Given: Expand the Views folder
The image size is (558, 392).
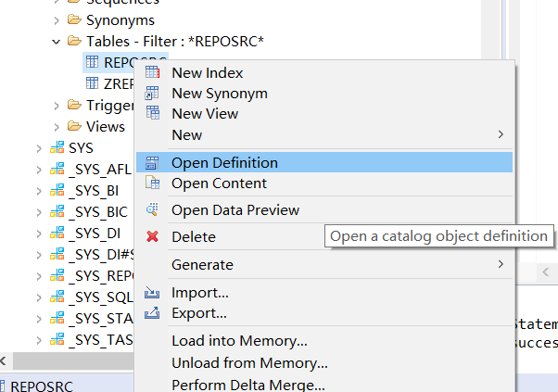Looking at the screenshot, I should pos(57,127).
